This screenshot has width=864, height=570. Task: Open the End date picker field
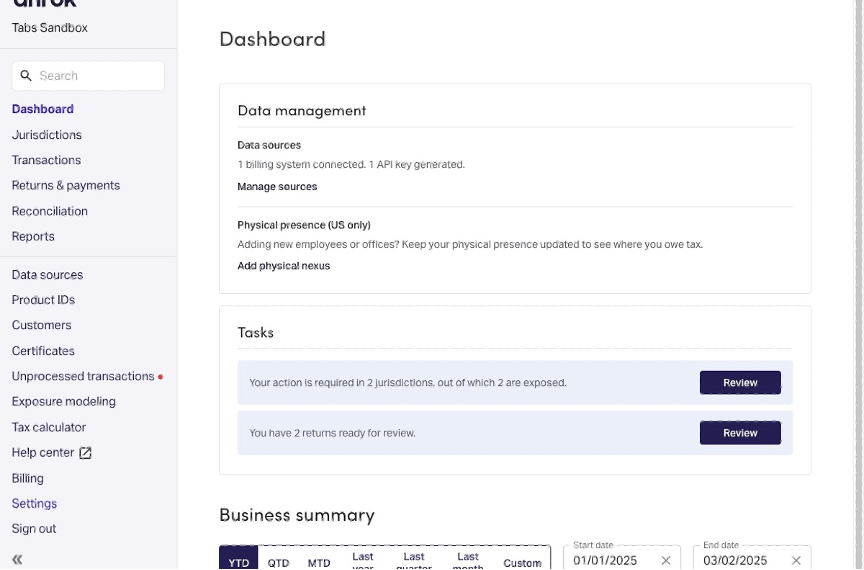(740, 561)
